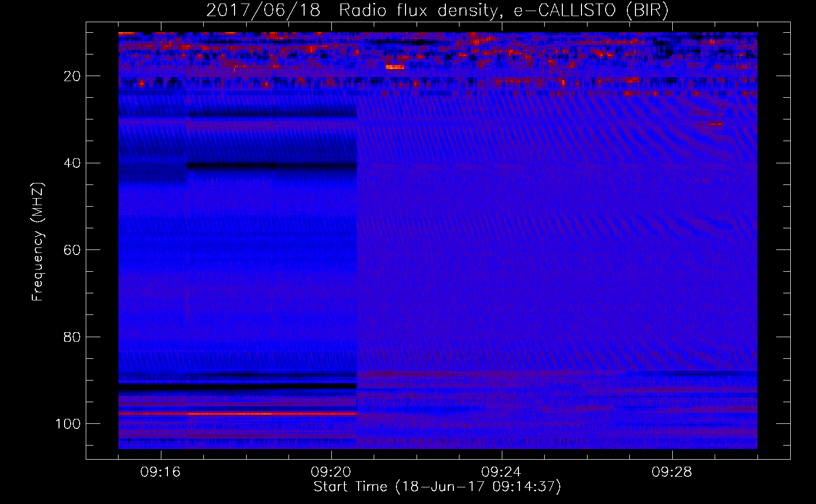
Task: Click the 60 frequency tick label
Action: point(73,250)
